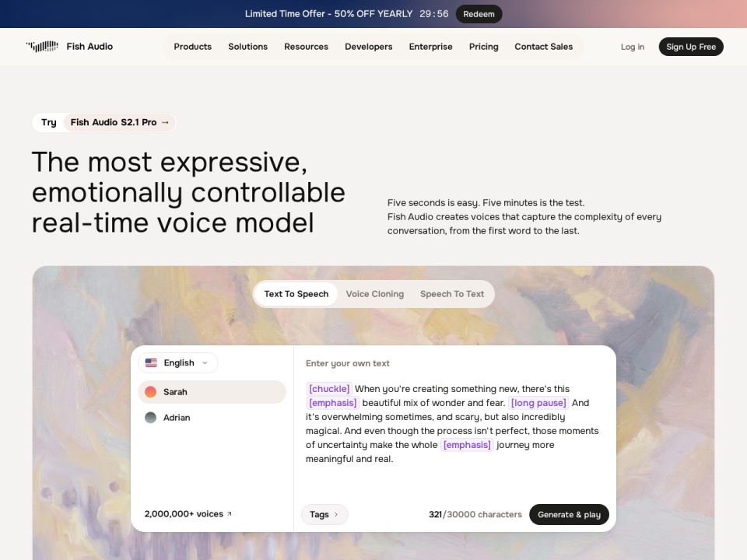Click the Log in link
Screen dimensions: 747x560
point(632,47)
